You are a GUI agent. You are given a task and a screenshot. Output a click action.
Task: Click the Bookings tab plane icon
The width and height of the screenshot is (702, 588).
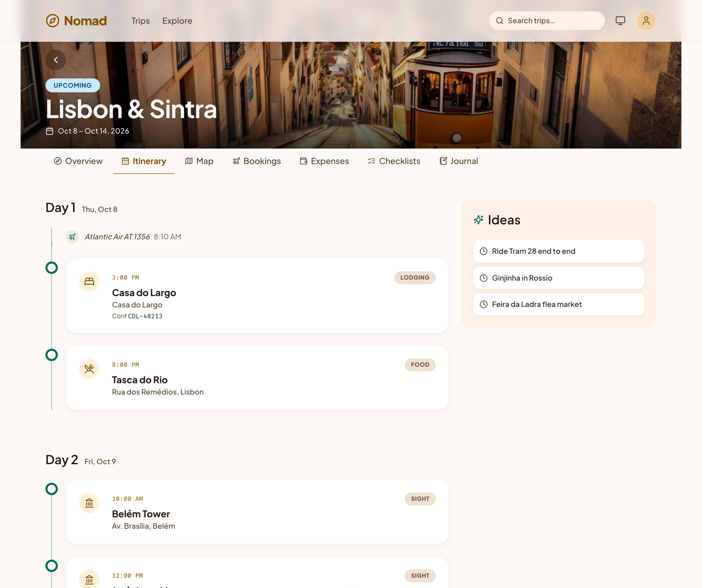(236, 161)
